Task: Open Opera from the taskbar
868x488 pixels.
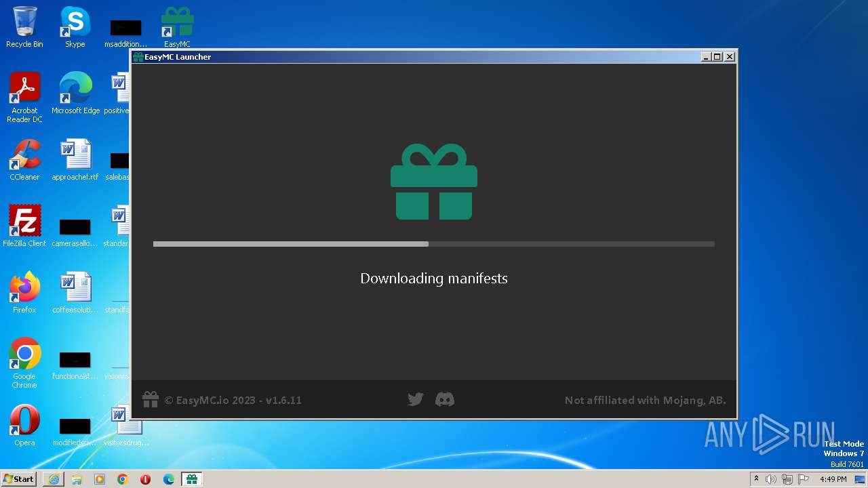Action: click(146, 479)
